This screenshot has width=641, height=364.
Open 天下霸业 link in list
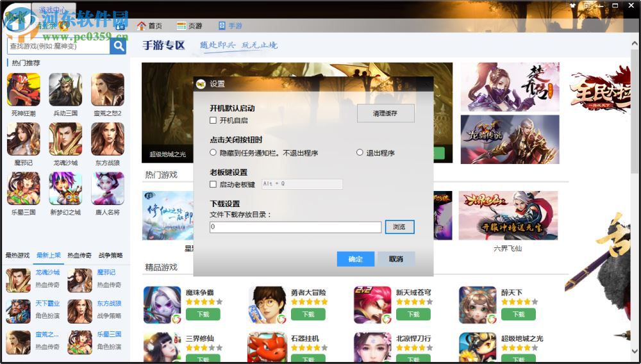[47, 304]
